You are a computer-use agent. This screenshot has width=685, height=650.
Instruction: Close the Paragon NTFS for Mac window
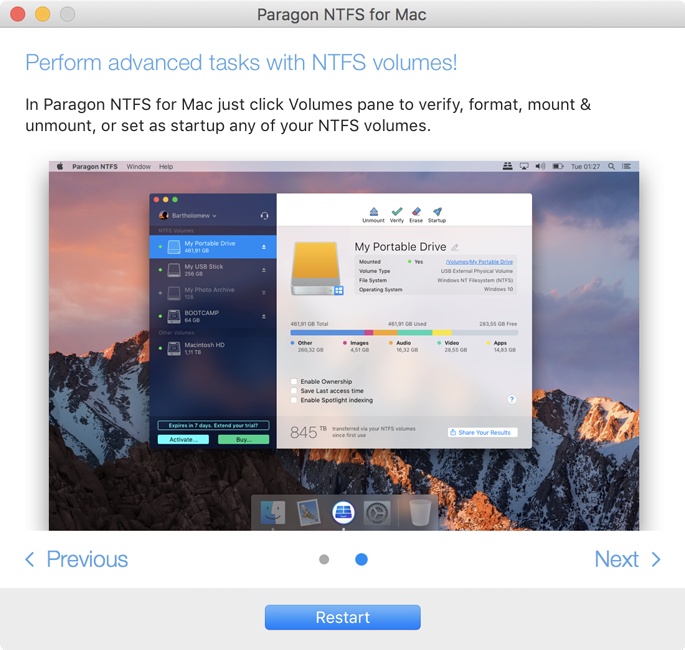click(x=17, y=14)
